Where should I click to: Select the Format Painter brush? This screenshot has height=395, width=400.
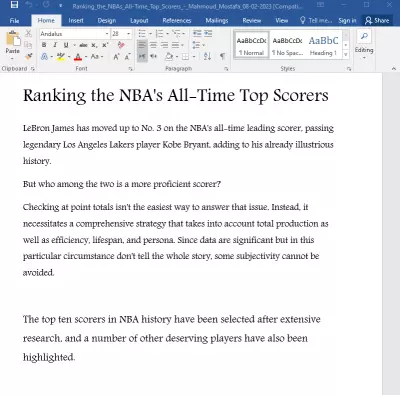click(28, 56)
